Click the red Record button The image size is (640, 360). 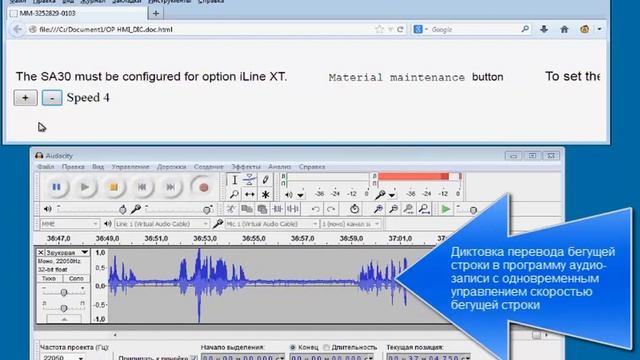click(204, 187)
